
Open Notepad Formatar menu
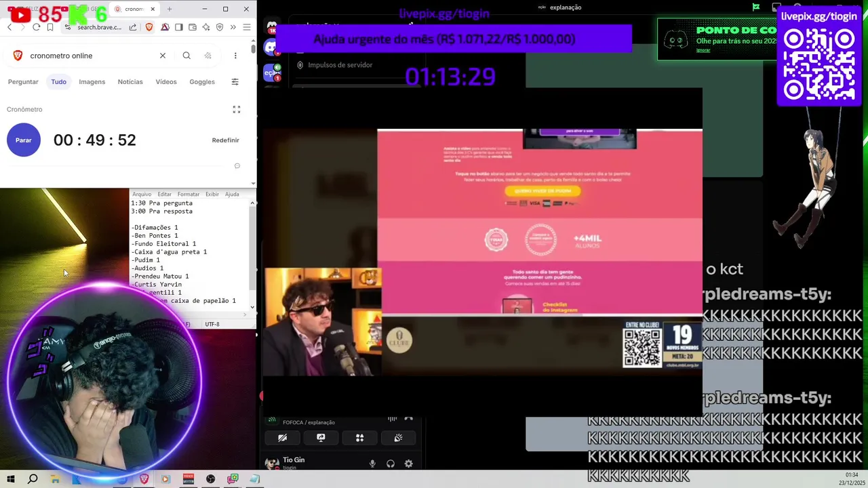(189, 195)
